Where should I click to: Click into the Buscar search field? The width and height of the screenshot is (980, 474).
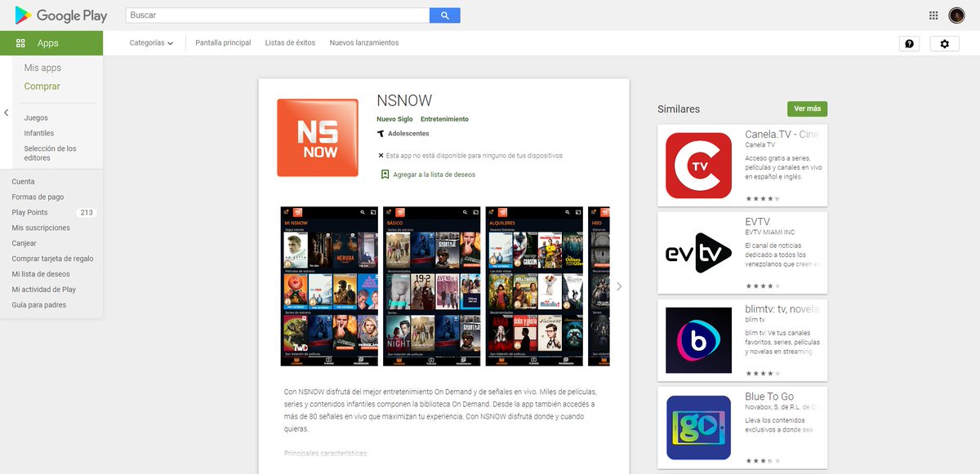click(278, 16)
